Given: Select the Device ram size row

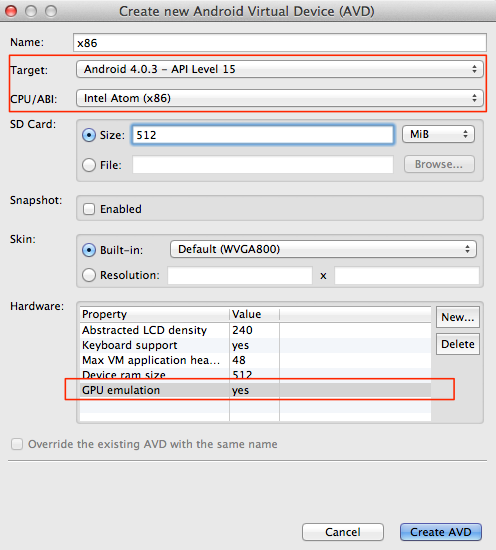Looking at the screenshot, I should [255, 375].
